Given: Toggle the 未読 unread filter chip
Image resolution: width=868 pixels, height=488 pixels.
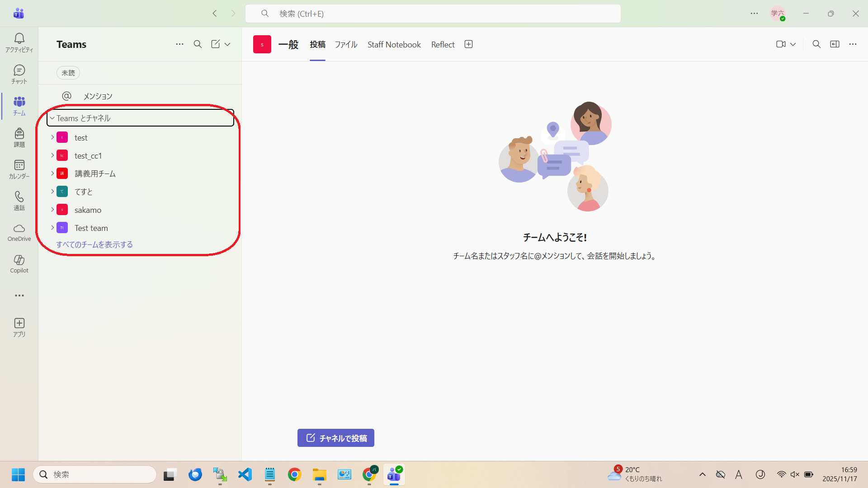Looking at the screenshot, I should pos(68,73).
